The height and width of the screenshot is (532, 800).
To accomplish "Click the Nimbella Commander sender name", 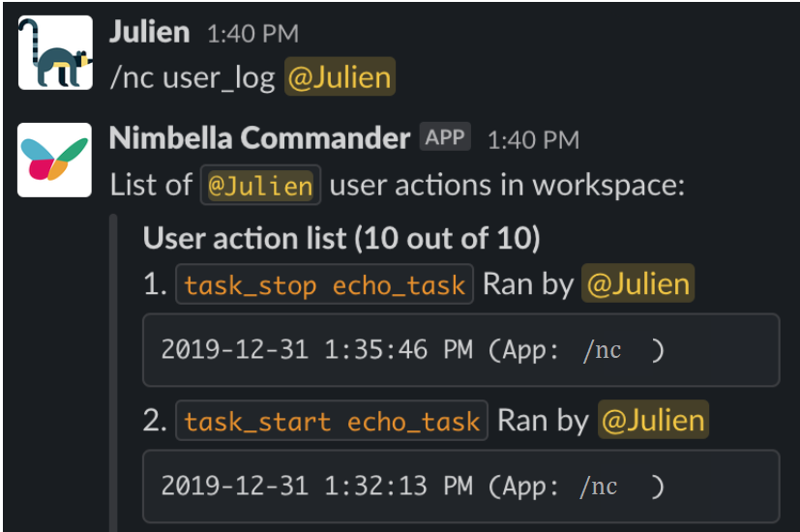I will [259, 138].
